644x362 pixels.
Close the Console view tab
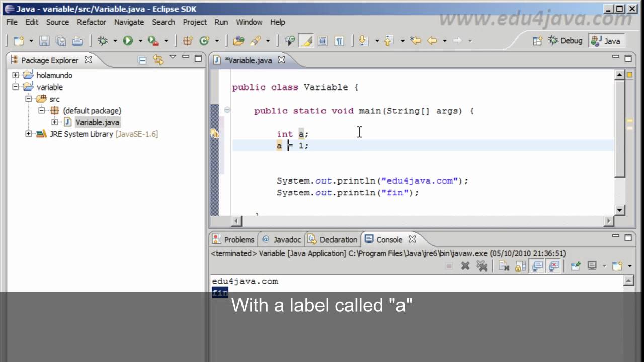click(412, 239)
